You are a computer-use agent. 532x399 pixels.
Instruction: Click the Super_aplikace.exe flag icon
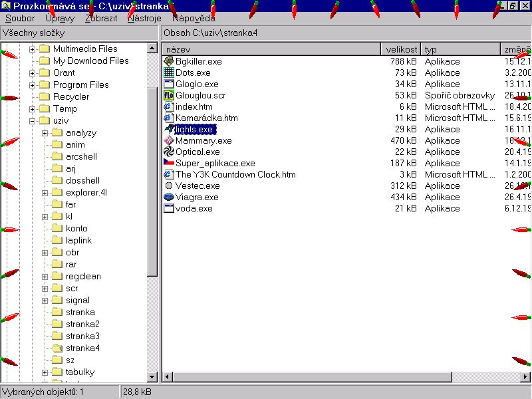[169, 163]
